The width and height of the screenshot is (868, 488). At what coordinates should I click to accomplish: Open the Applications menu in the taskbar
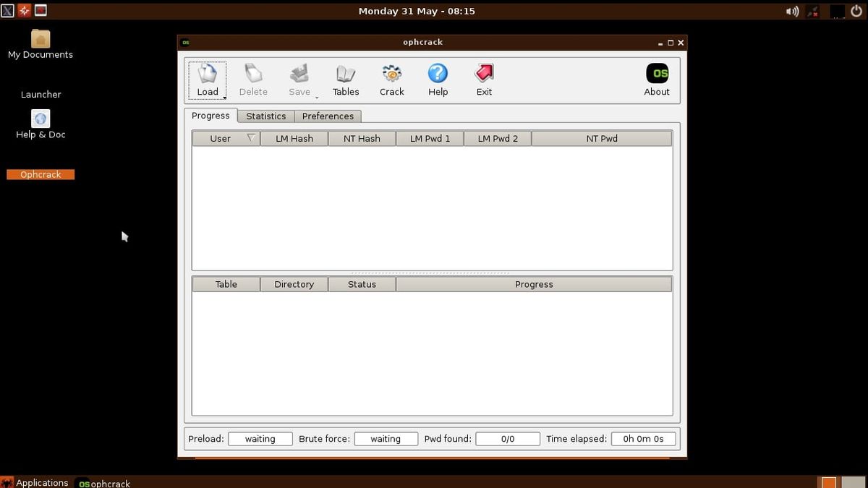click(42, 482)
